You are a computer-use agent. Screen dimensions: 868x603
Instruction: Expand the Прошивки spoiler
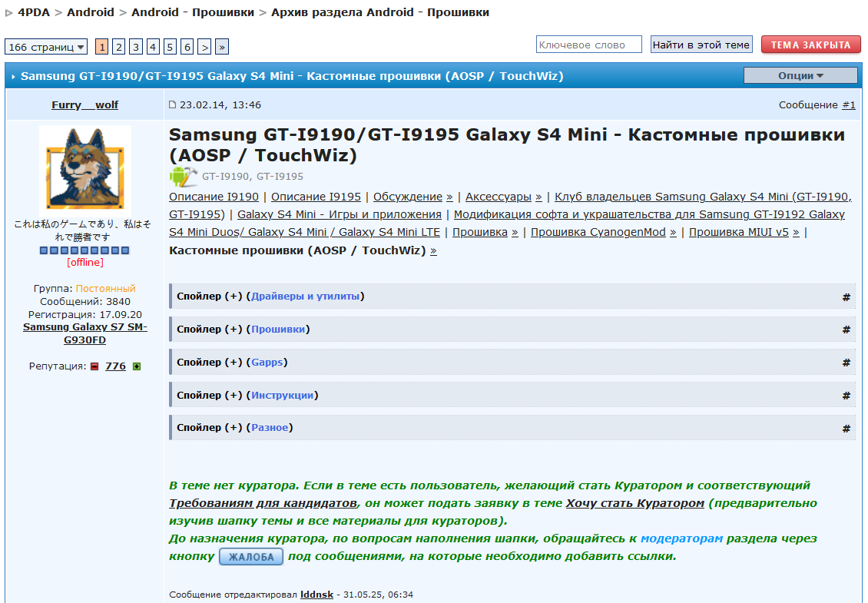point(280,330)
